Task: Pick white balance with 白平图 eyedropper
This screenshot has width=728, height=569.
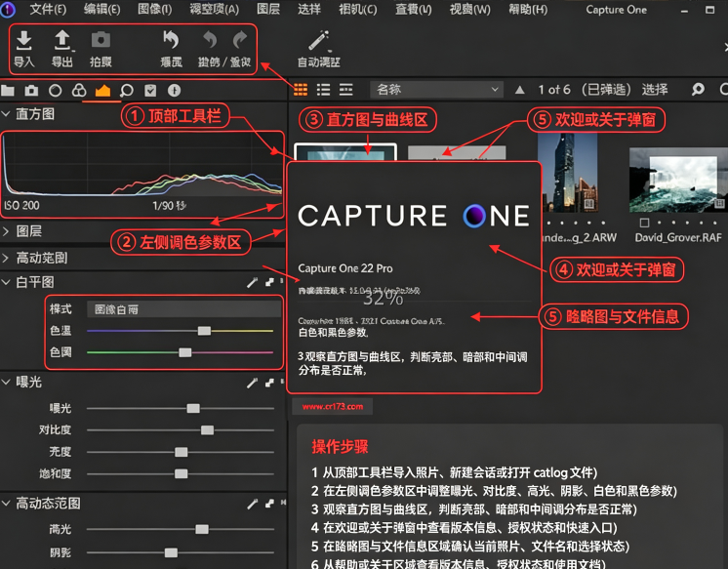Action: [252, 282]
